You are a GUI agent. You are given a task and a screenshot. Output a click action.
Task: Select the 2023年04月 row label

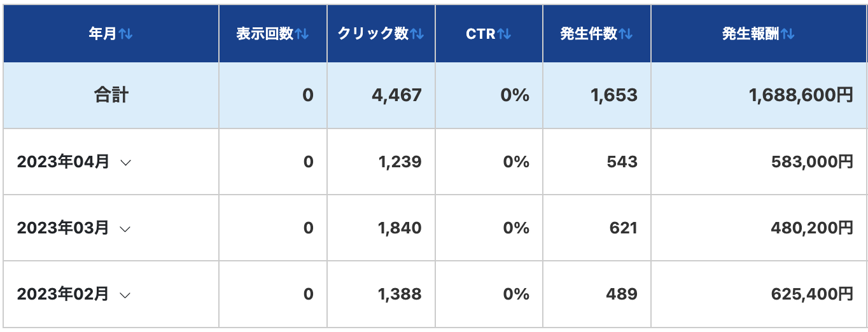click(x=63, y=162)
